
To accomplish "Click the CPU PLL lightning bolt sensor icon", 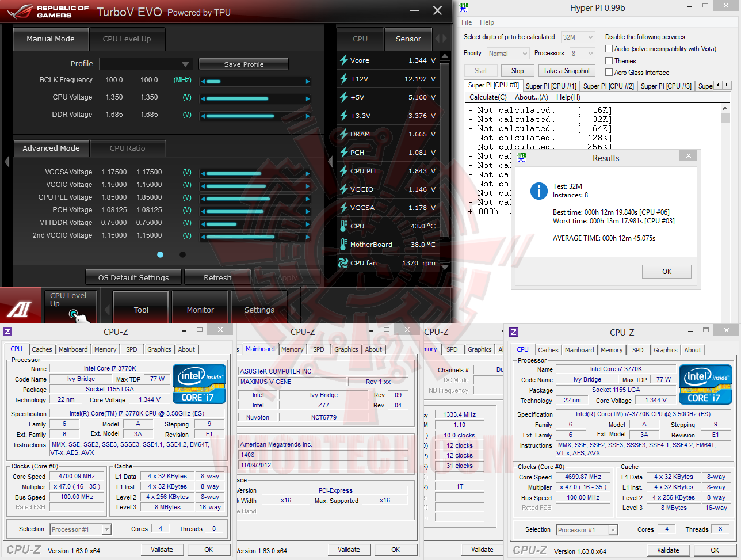I will tap(344, 171).
